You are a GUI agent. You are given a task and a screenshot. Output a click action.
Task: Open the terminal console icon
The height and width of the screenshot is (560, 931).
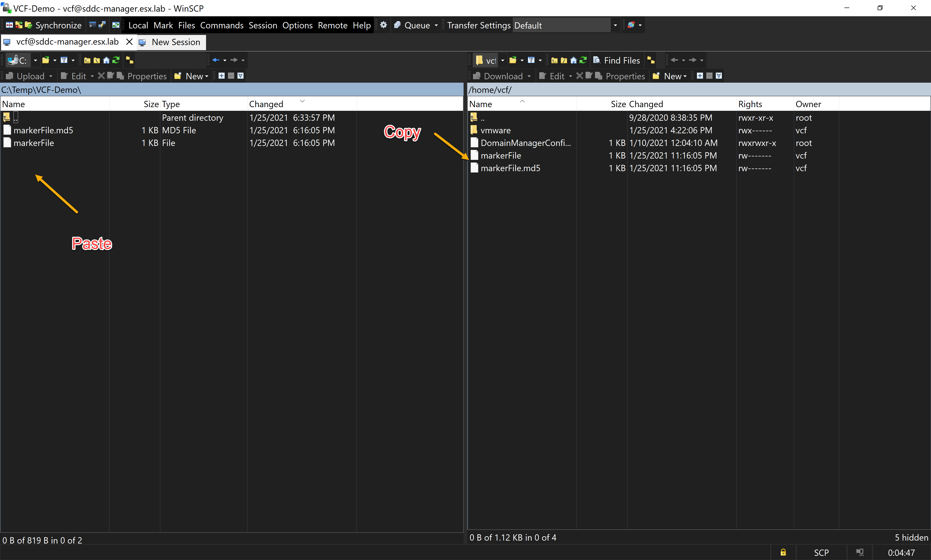[x=92, y=25]
